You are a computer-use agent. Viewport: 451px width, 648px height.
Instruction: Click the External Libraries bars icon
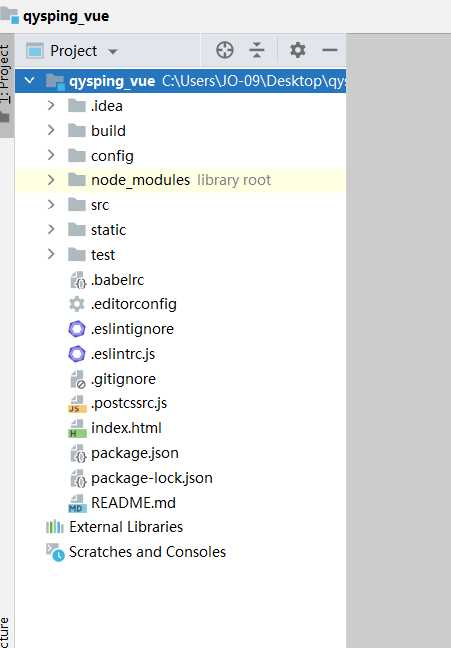click(55, 527)
